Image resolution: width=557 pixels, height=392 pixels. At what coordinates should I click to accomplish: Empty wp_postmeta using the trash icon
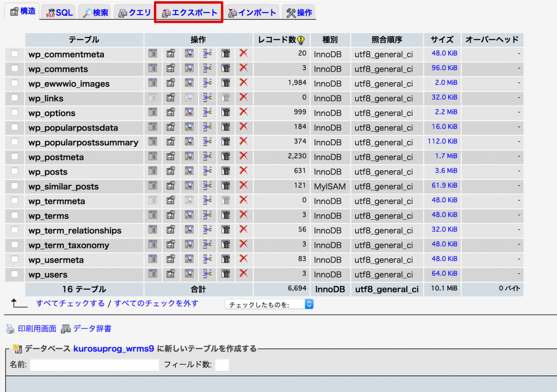coord(226,156)
